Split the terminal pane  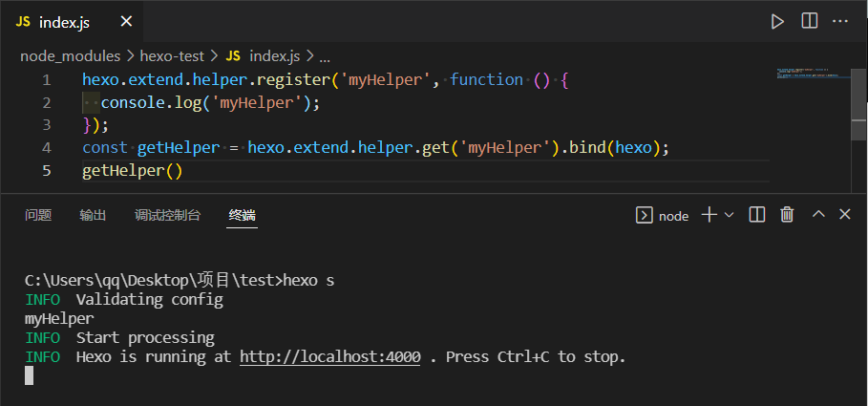[756, 215]
